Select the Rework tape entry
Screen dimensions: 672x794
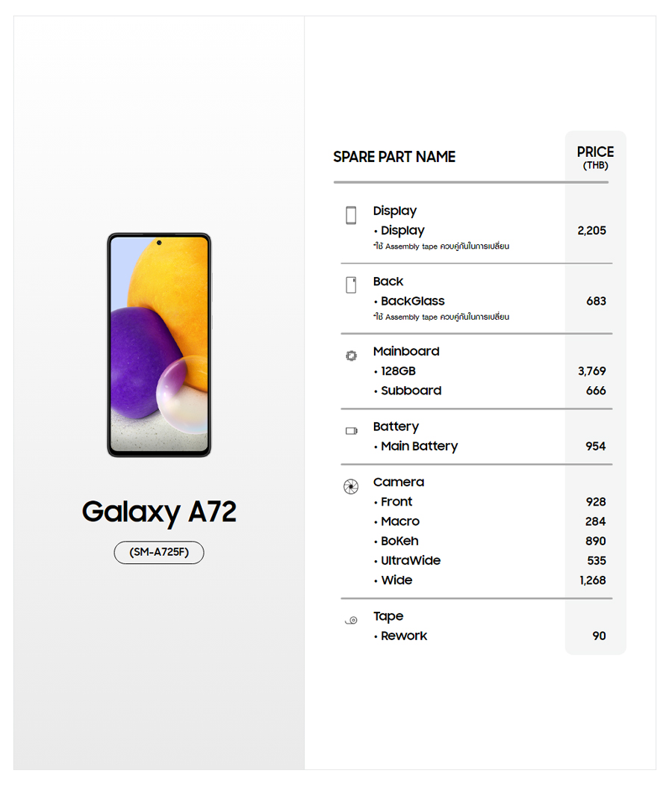404,636
